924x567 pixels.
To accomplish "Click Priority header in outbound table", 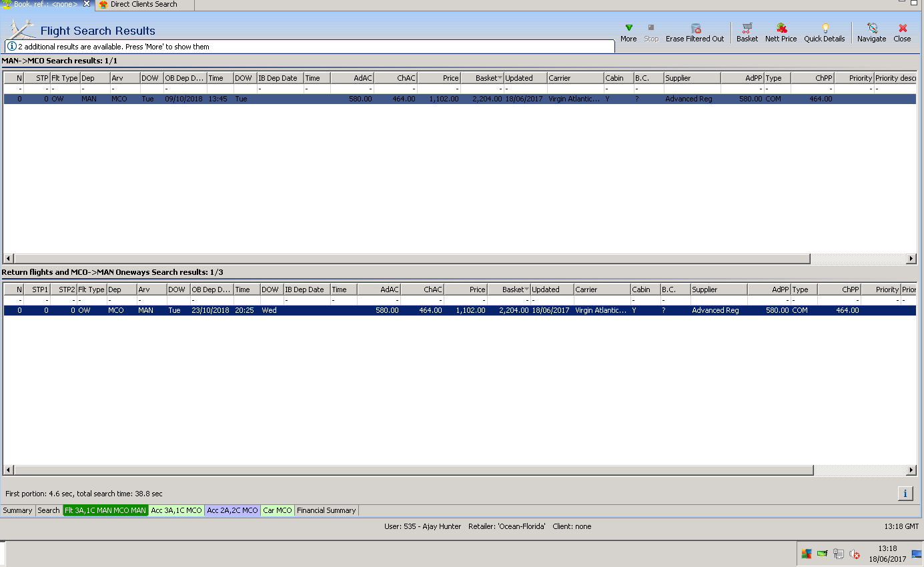I will [x=853, y=78].
